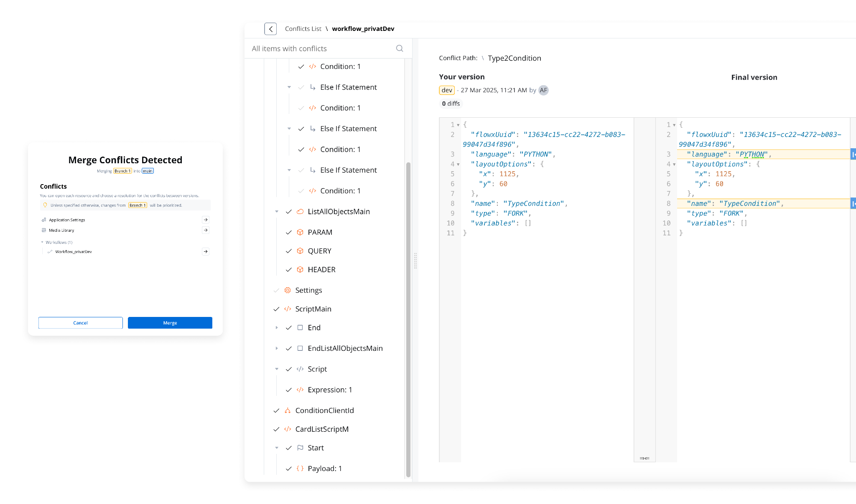
Task: Click the panel resize handle dots
Action: [415, 261]
